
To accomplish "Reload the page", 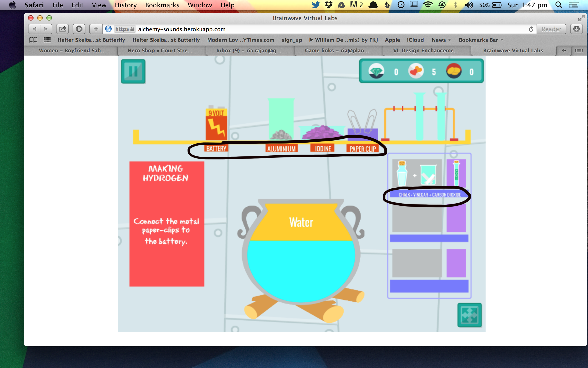I will tap(531, 29).
